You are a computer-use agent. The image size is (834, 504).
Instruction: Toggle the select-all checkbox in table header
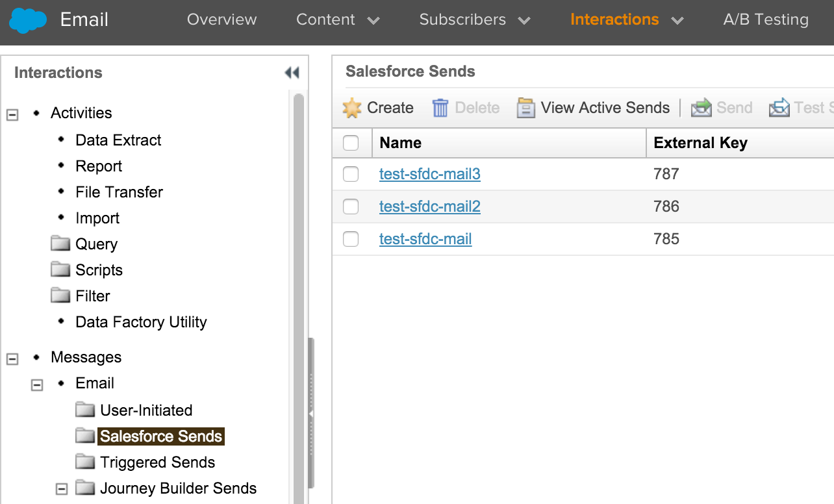[x=351, y=143]
